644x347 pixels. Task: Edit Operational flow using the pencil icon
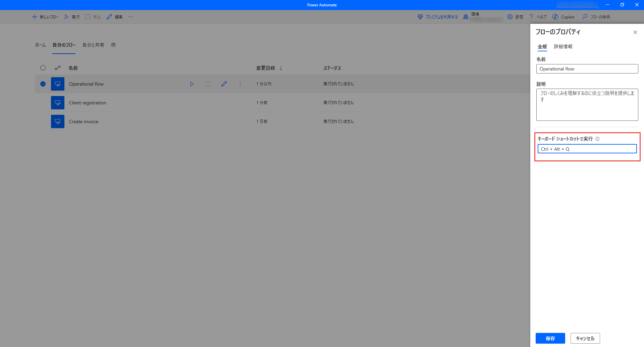pos(224,84)
